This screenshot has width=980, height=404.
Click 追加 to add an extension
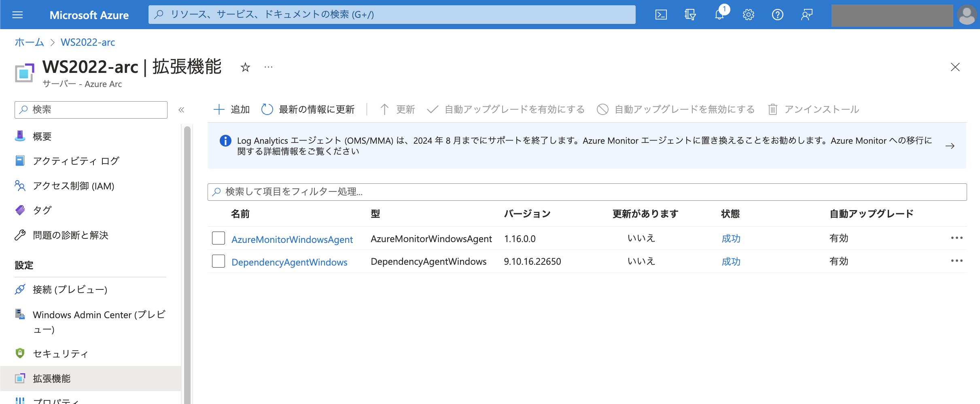(231, 109)
